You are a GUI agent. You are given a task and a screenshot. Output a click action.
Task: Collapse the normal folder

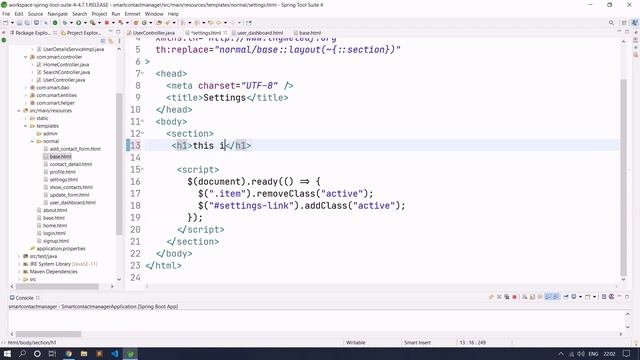tap(32, 141)
